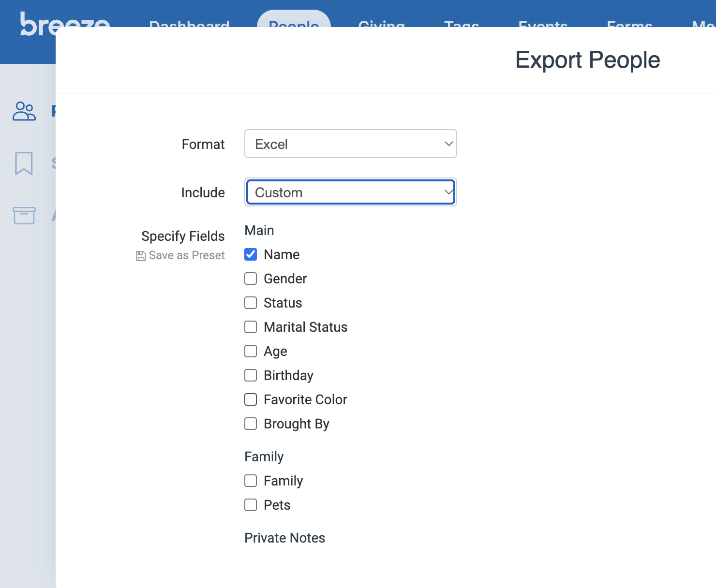Open the Dashboard tab behind the dialog
Screen dimensions: 716x588
coord(189,23)
